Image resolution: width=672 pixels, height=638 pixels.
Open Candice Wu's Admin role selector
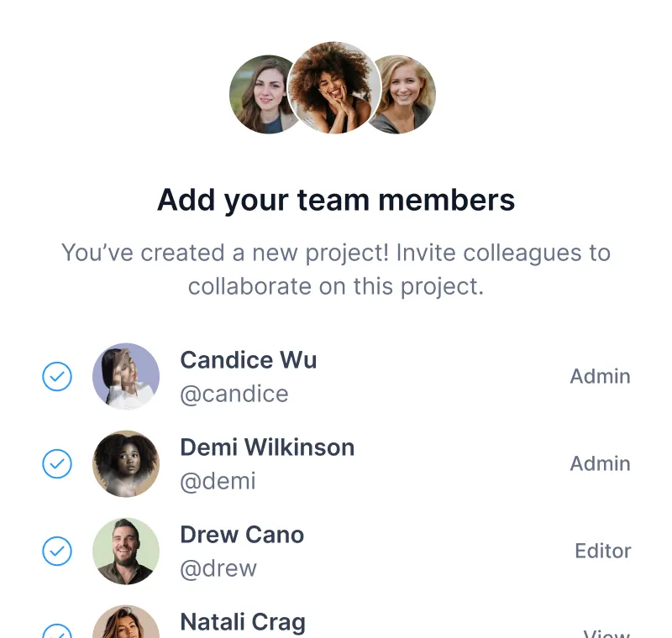tap(600, 377)
